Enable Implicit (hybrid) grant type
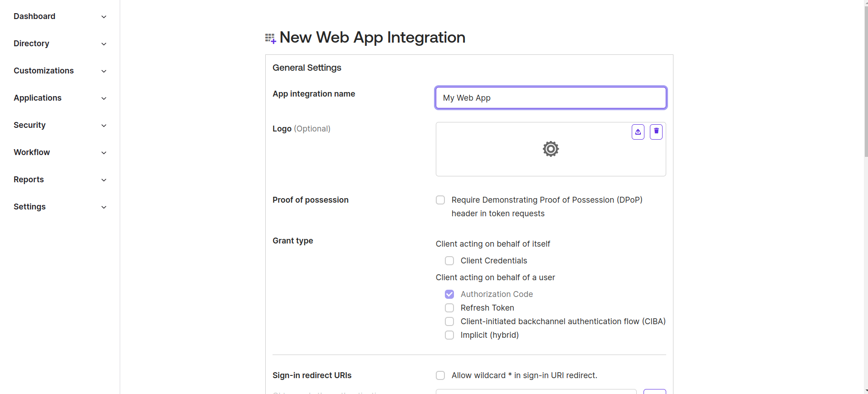 449,335
